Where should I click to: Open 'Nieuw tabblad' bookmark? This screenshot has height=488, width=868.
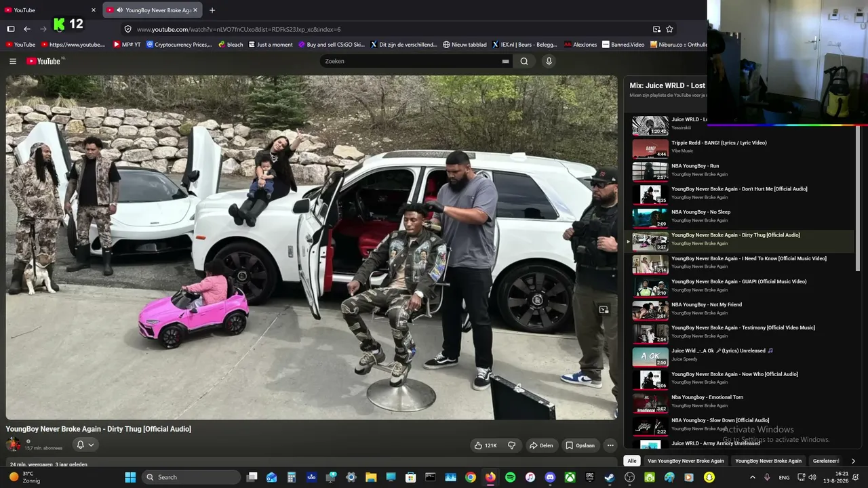(x=465, y=45)
